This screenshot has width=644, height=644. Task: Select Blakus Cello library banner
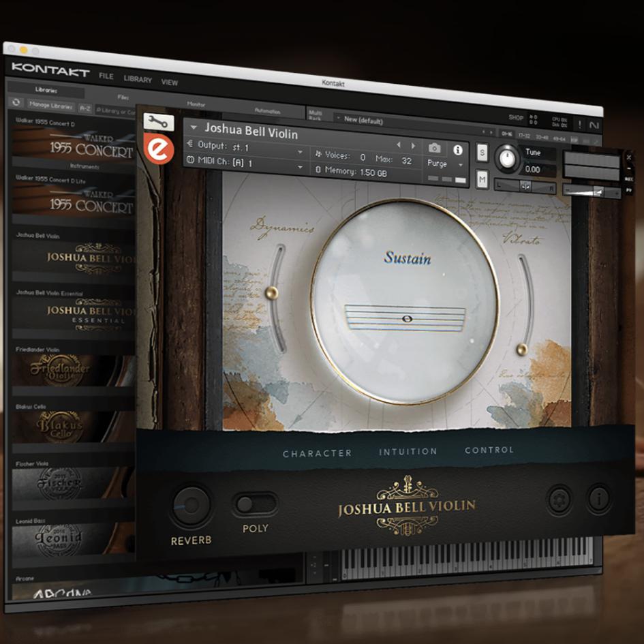pyautogui.click(x=74, y=427)
